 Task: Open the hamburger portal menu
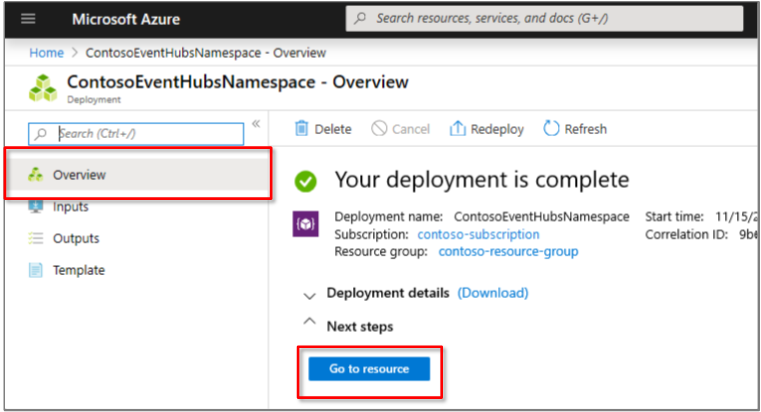[28, 19]
